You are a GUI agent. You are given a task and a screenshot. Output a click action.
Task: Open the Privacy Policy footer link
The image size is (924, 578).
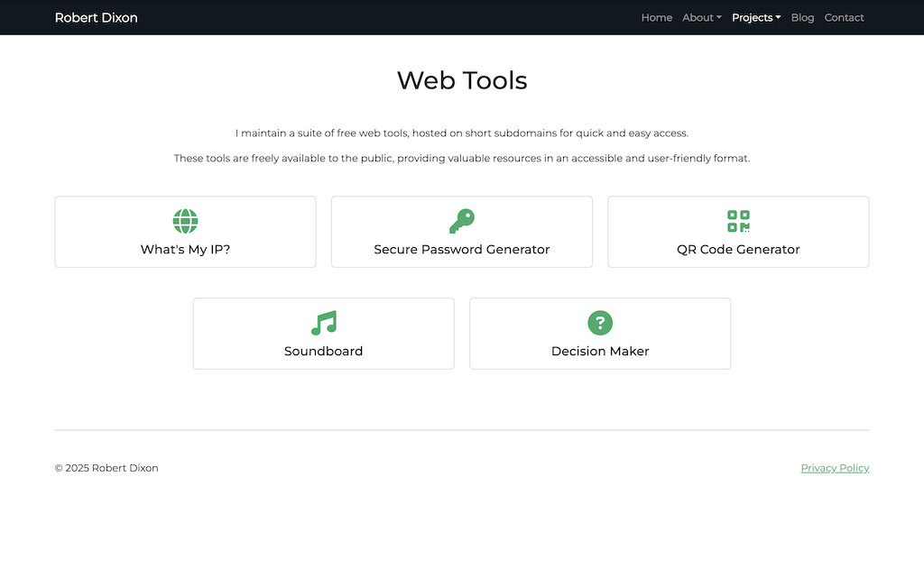(835, 468)
